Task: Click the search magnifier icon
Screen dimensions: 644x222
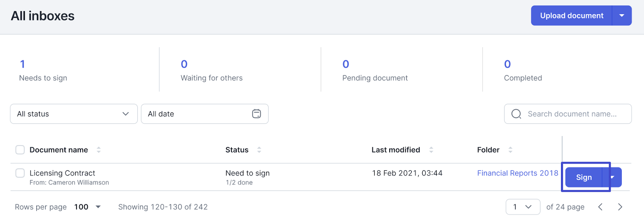Action: point(516,114)
